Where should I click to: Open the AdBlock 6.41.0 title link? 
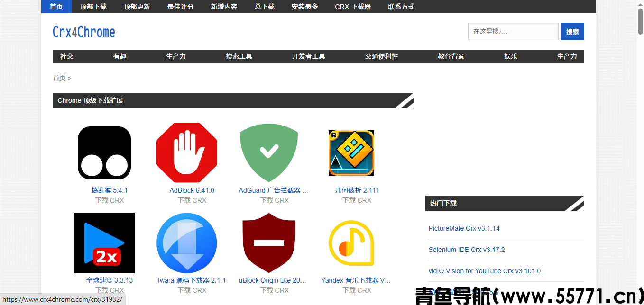192,190
